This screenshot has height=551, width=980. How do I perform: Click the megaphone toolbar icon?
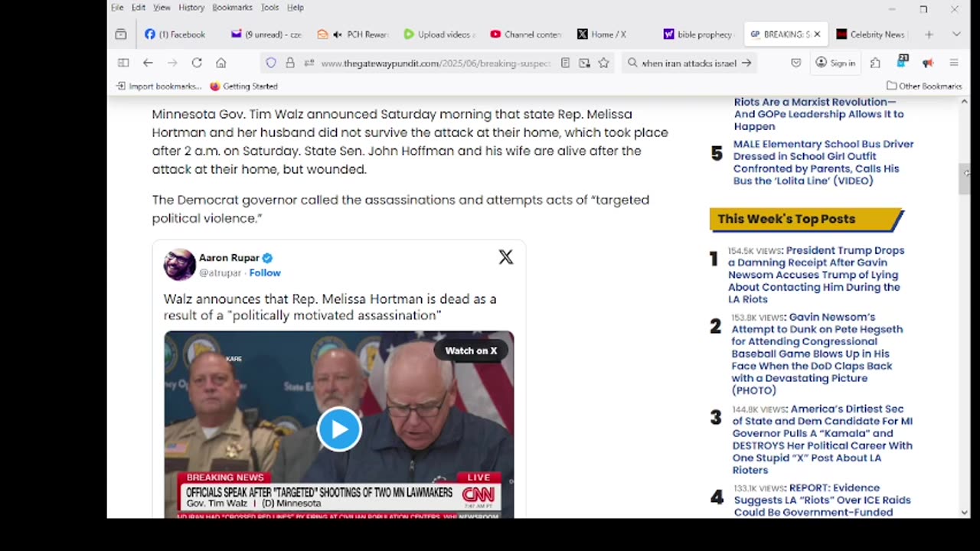[x=928, y=63]
